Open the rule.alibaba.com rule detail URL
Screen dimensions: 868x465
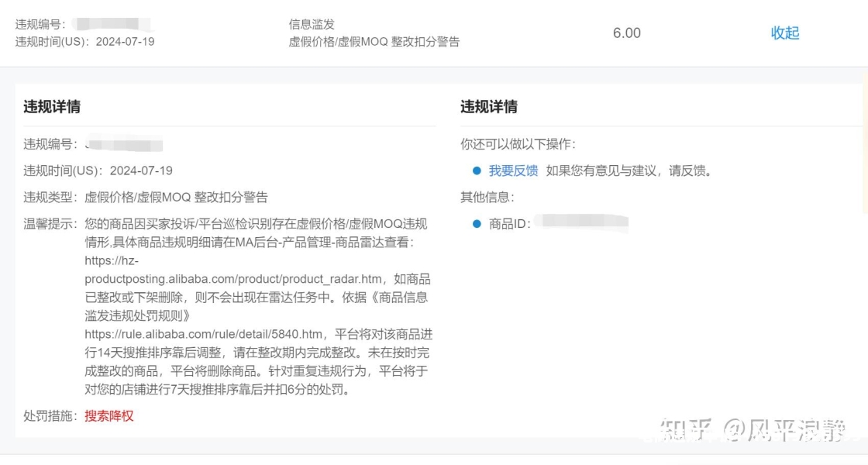tap(203, 334)
